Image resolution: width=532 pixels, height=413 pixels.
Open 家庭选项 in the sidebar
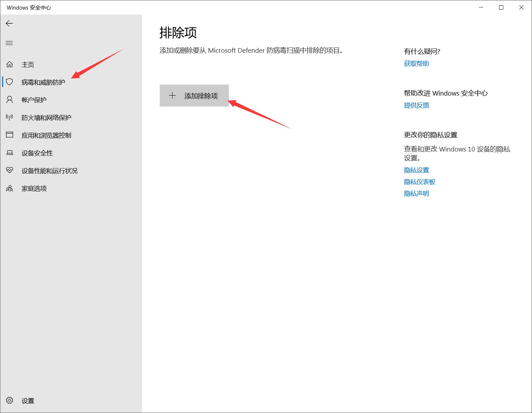click(71, 188)
